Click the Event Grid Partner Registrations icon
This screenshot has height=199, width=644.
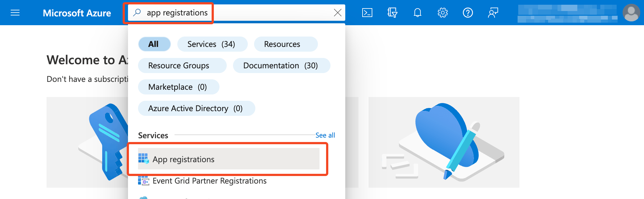tap(143, 181)
